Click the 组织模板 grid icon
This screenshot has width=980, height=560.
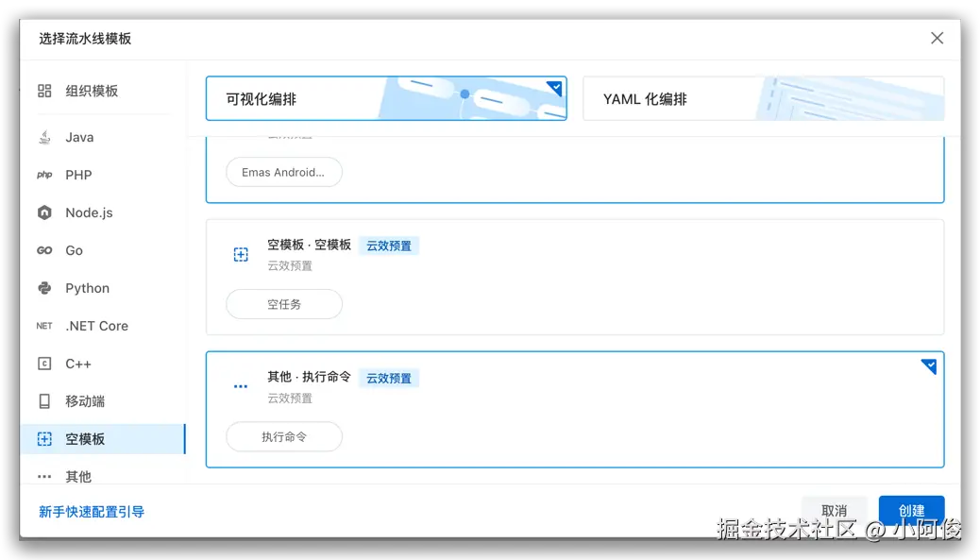(x=44, y=91)
